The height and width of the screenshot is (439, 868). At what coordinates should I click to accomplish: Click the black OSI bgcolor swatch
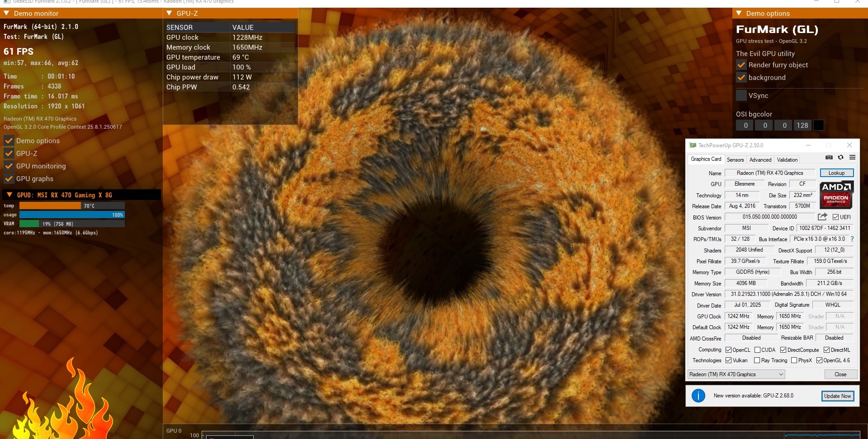[x=818, y=126]
